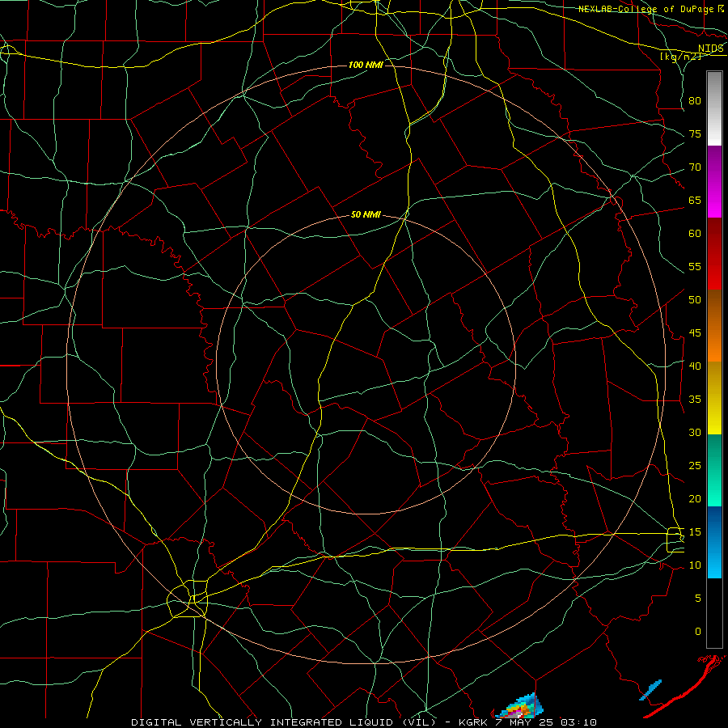The image size is (728, 728).
Task: Pick the green segment of the color bar
Action: [x=714, y=470]
